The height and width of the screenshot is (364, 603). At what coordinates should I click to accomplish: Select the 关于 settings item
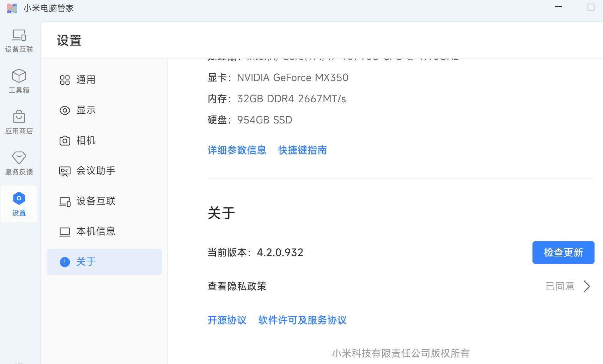(x=86, y=262)
